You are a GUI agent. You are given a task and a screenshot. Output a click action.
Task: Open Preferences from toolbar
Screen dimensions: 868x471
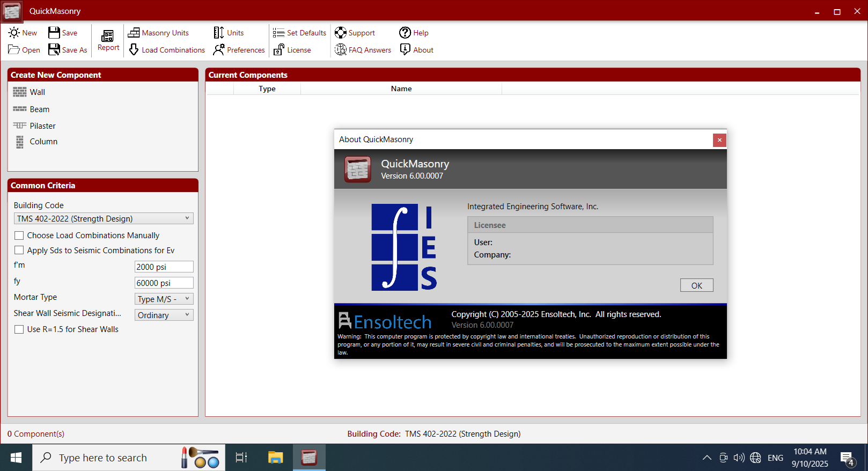pos(239,50)
